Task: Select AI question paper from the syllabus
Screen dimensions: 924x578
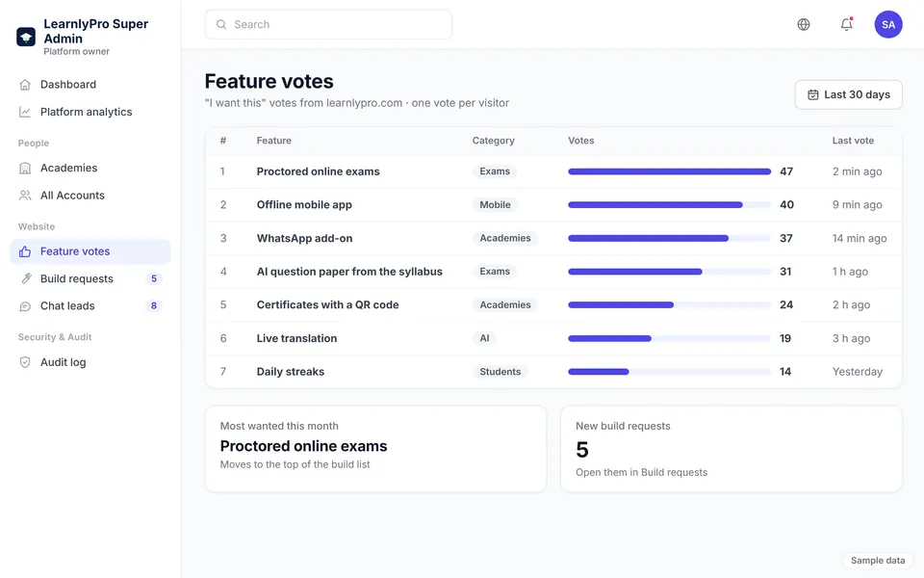Action: click(349, 272)
